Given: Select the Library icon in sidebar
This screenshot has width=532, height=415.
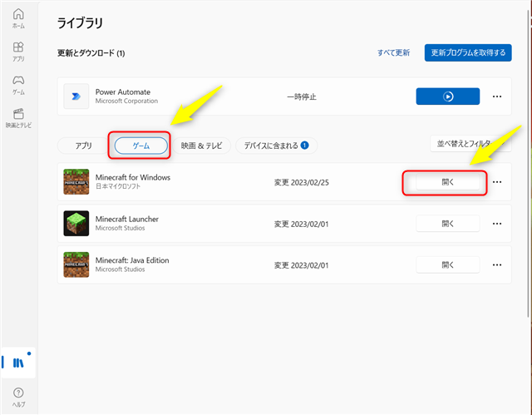Looking at the screenshot, I should [x=18, y=363].
